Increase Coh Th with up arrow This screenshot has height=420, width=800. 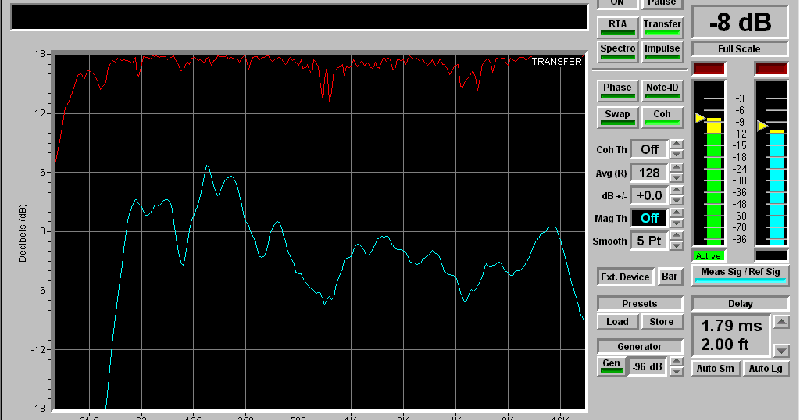tap(677, 144)
